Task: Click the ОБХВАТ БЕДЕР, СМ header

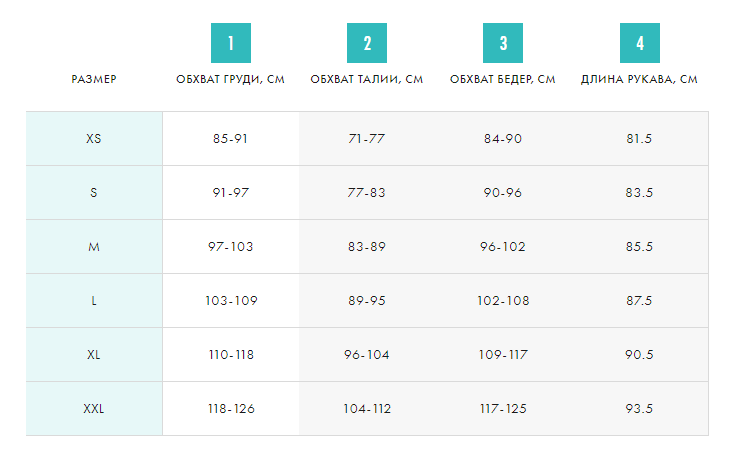Action: click(503, 79)
